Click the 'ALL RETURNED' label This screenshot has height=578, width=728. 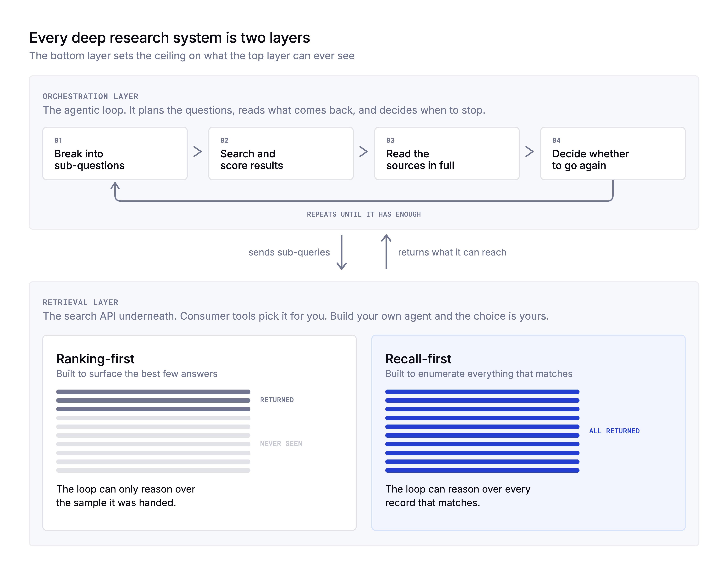pyautogui.click(x=614, y=431)
